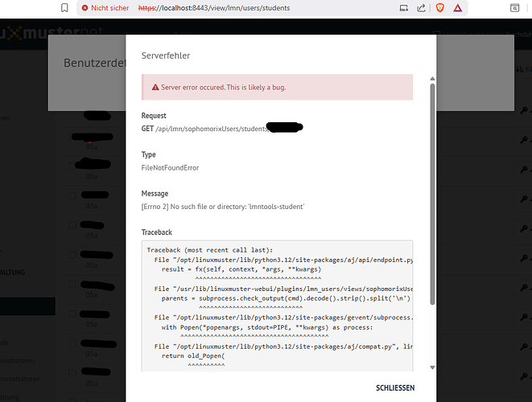Click the warning triangle in the error alert
The image size is (532, 402).
[155, 88]
